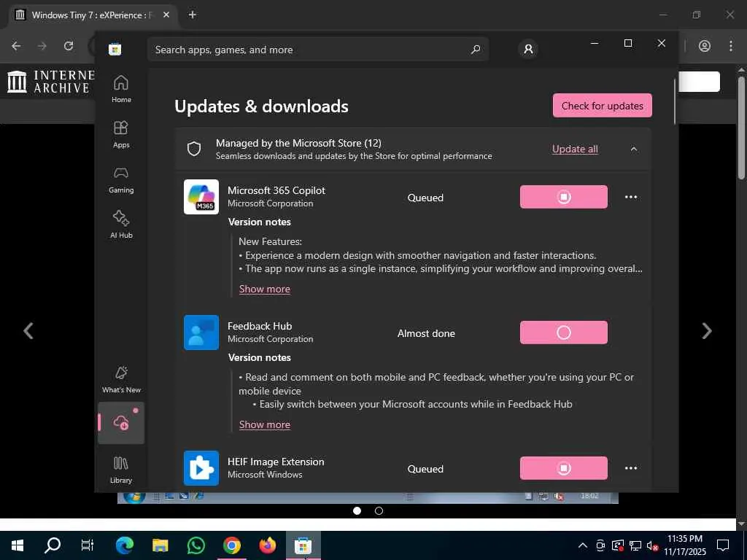
Task: Open the notification center icon
Action: pos(723,545)
